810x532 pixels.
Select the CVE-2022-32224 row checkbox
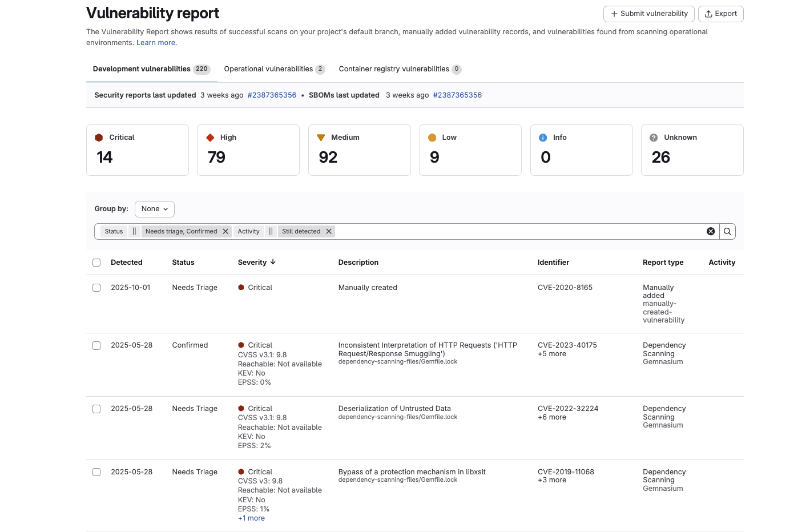point(96,409)
